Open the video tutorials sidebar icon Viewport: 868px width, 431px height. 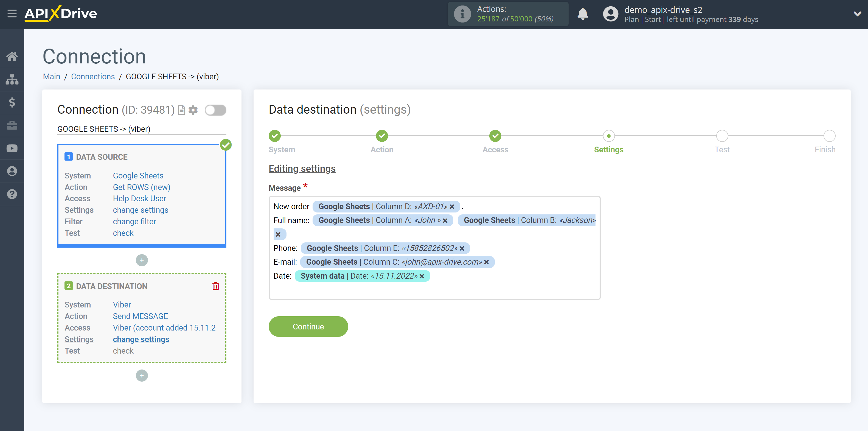(x=12, y=148)
